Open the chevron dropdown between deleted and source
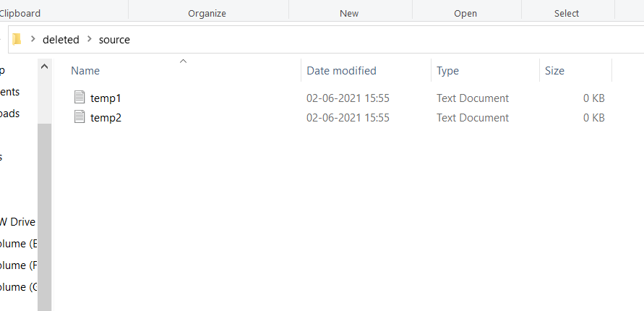This screenshot has width=644, height=311. [x=90, y=40]
